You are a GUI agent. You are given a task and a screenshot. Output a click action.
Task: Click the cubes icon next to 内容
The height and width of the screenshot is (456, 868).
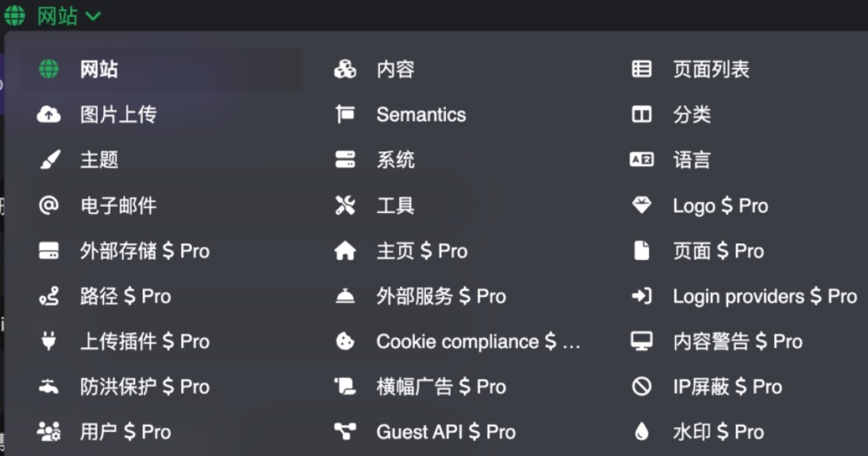345,69
